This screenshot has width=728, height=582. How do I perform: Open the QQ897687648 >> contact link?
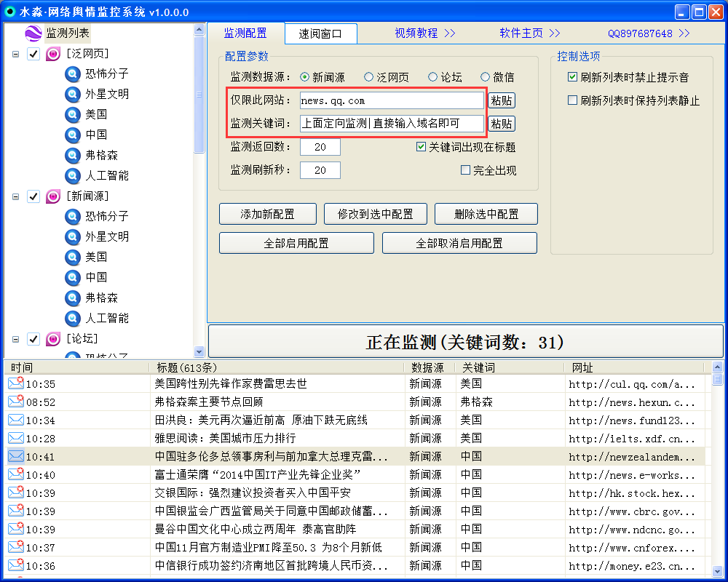click(649, 33)
